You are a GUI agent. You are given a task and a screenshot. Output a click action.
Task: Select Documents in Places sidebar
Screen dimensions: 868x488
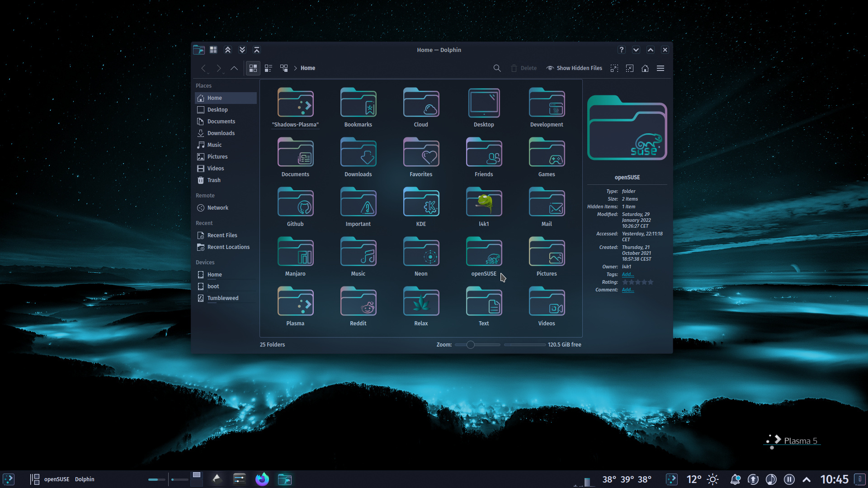click(x=226, y=122)
